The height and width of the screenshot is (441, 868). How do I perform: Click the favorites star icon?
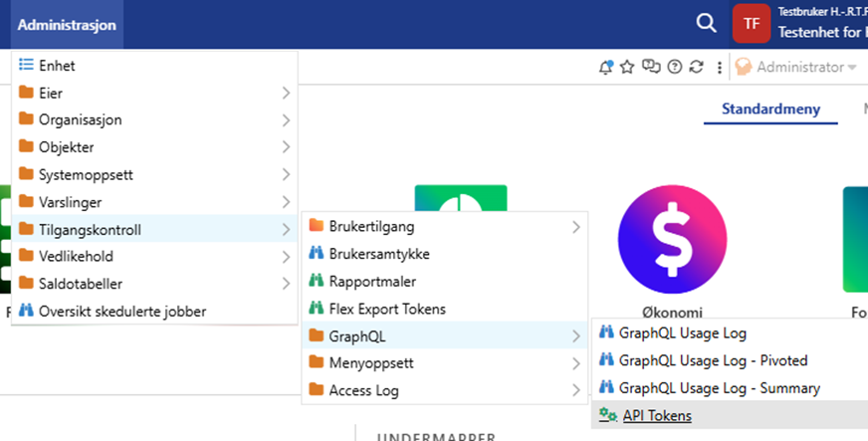click(x=627, y=68)
